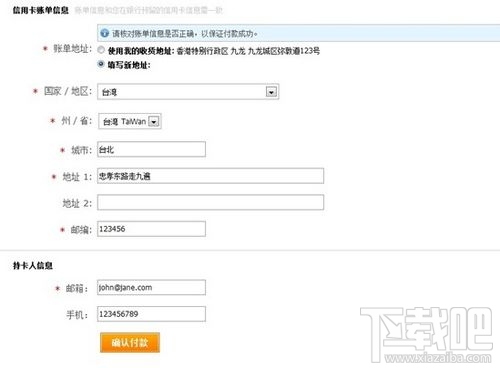Click the 手机 label

pos(77,315)
